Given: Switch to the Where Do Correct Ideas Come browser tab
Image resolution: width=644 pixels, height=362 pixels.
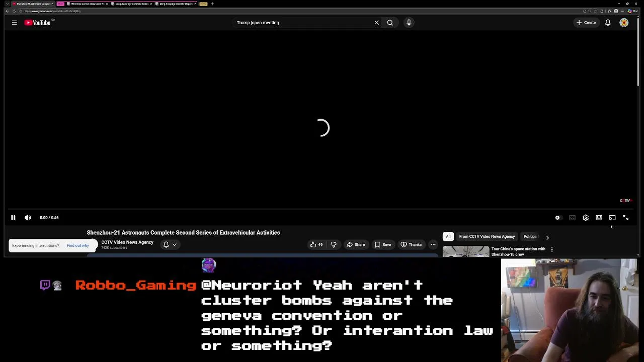Looking at the screenshot, I should [87, 4].
